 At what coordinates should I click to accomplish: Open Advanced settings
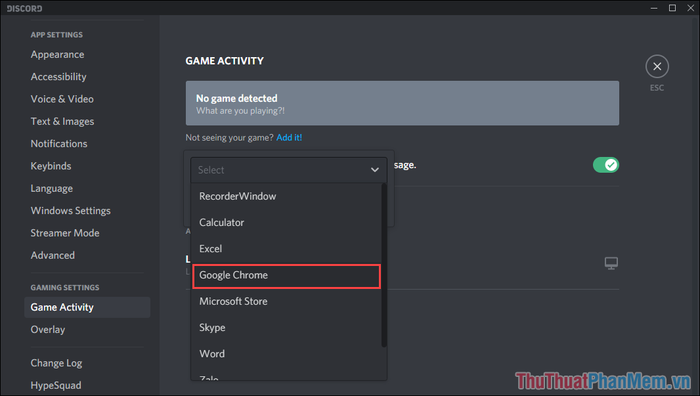tap(53, 255)
